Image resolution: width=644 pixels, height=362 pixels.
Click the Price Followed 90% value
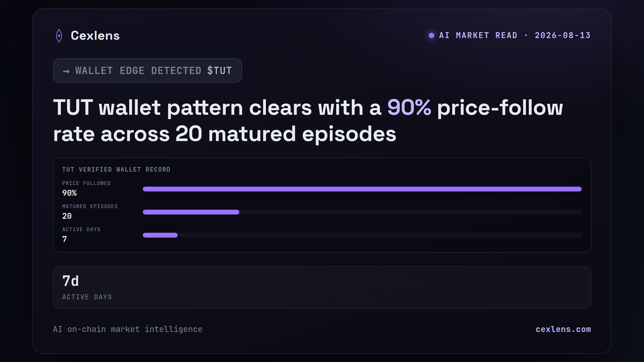point(69,193)
